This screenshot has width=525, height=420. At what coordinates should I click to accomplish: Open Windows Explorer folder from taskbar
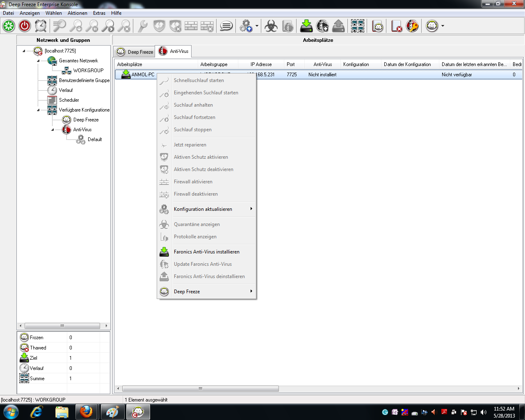[62, 412]
